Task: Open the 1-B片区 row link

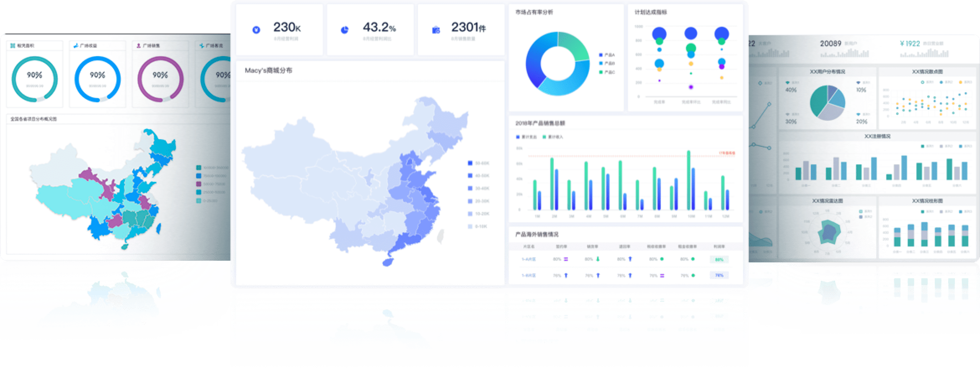Action: click(x=529, y=275)
